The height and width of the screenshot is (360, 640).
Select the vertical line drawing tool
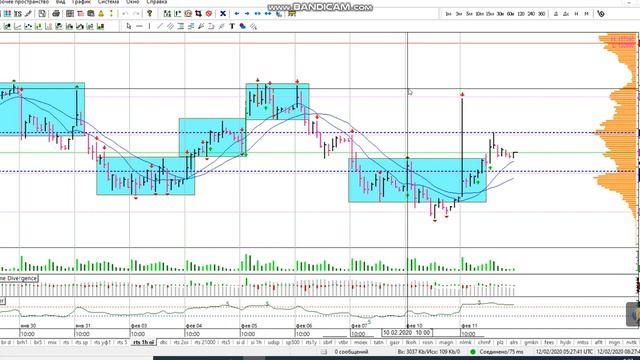click(x=149, y=26)
